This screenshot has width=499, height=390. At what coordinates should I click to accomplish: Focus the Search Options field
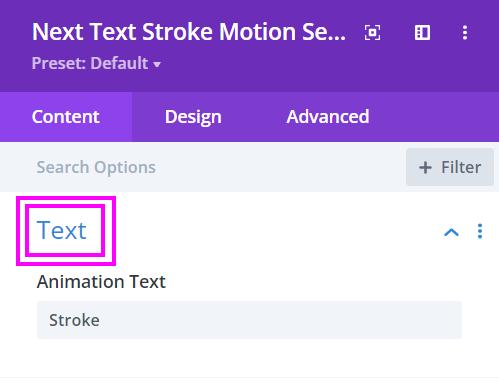point(217,167)
